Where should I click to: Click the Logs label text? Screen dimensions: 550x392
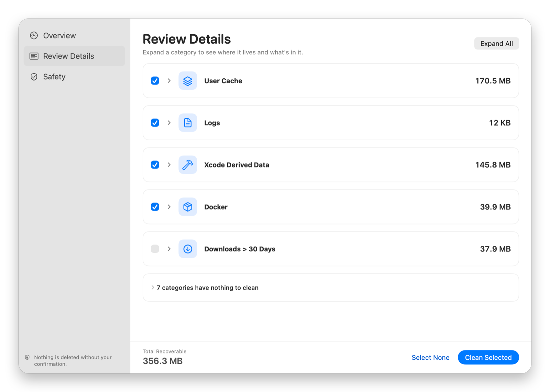click(x=212, y=123)
